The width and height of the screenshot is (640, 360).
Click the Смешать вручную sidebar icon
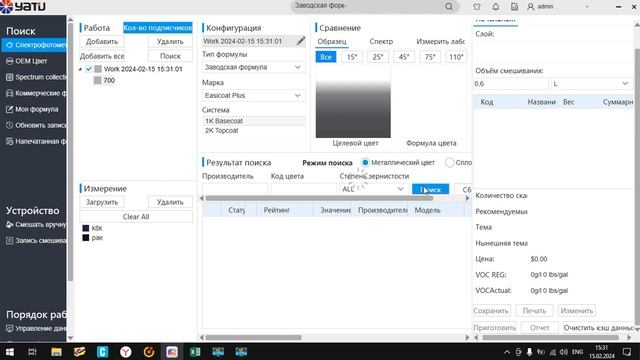pos(9,224)
